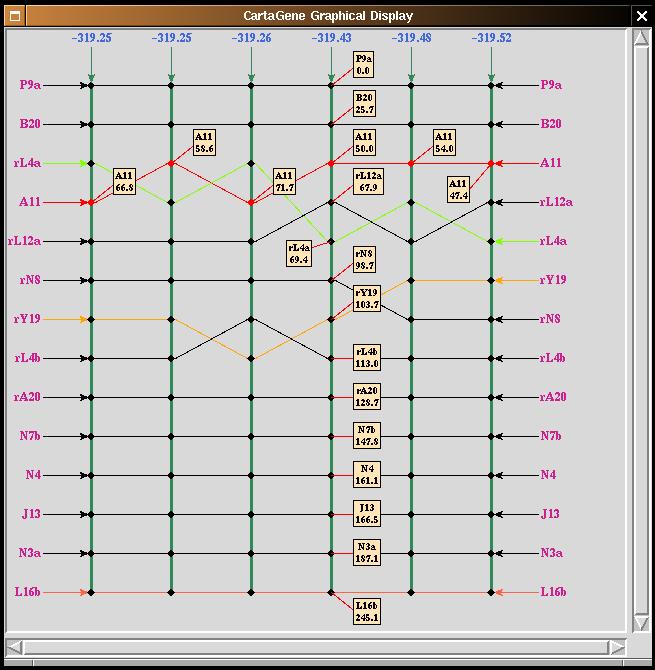Select the right rN8 marker name
The image size is (655, 670).
[x=550, y=318]
